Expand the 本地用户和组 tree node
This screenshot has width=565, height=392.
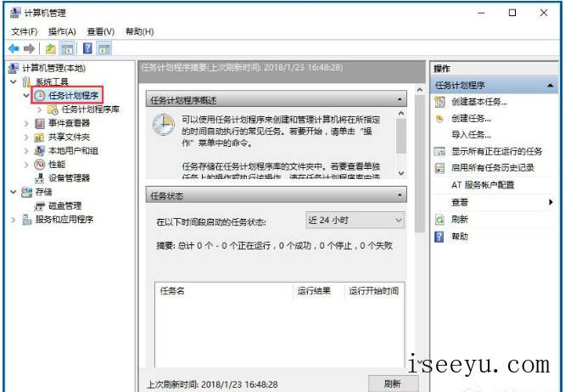[x=26, y=150]
